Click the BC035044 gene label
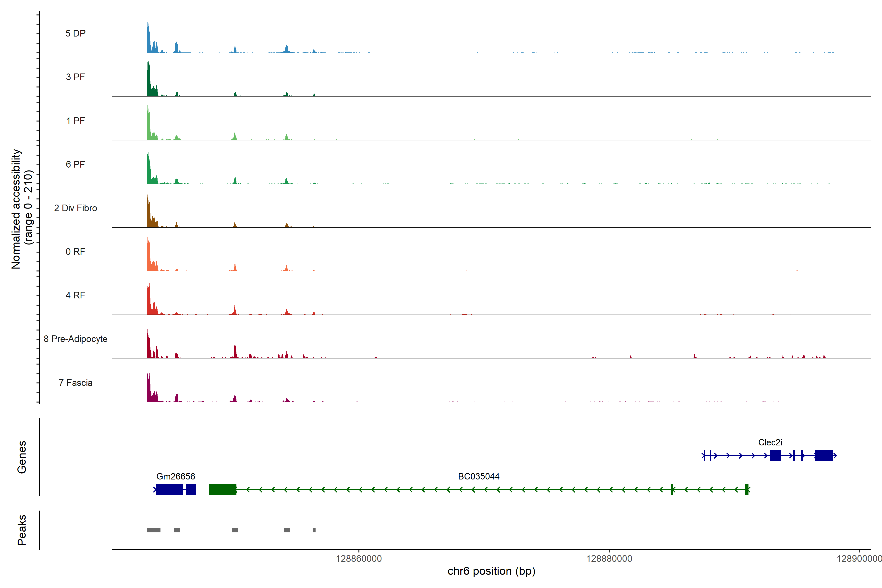This screenshot has height=588, width=882. tap(478, 476)
